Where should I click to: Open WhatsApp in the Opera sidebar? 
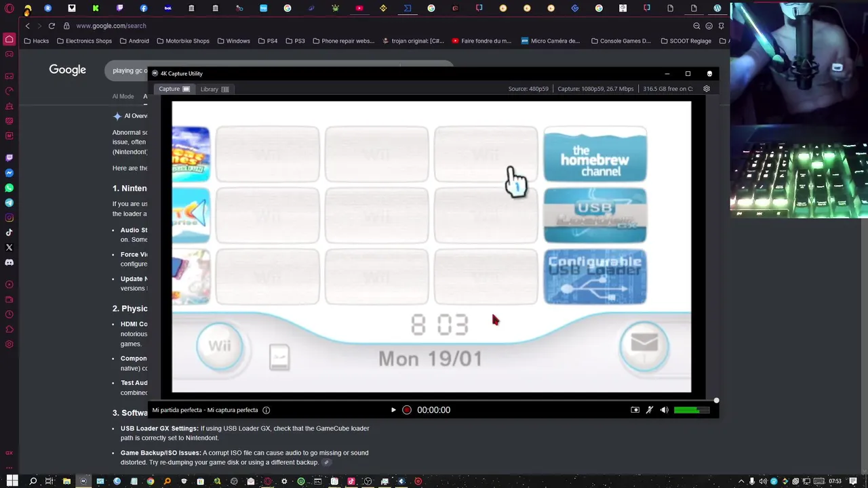pyautogui.click(x=9, y=188)
